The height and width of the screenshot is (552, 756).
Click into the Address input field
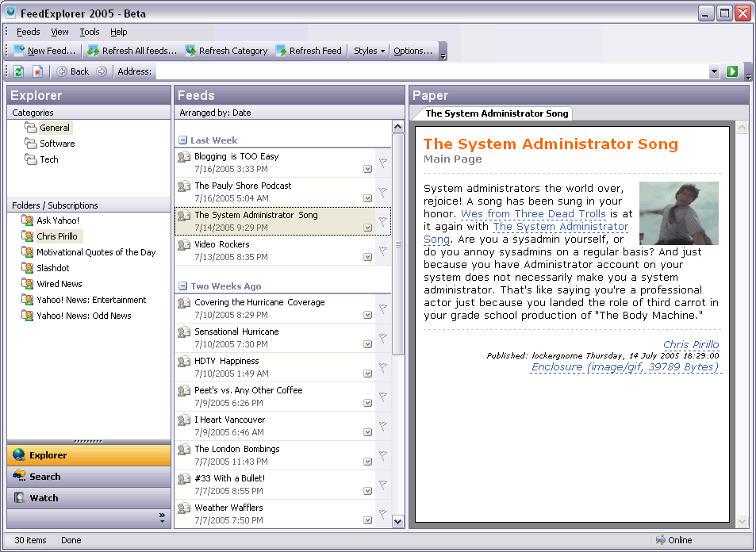[432, 72]
